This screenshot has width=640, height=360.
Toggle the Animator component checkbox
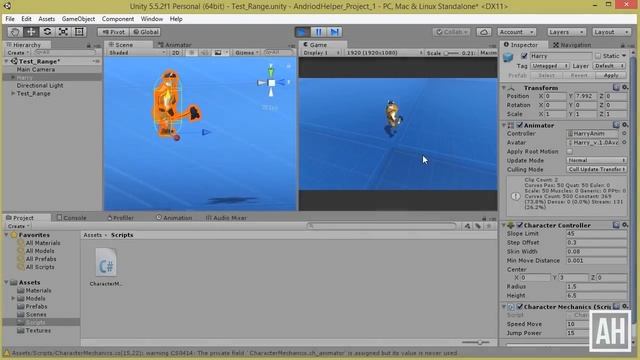pos(520,125)
